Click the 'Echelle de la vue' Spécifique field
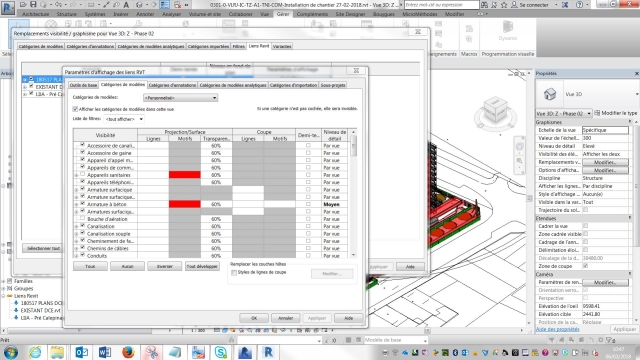 pos(605,130)
